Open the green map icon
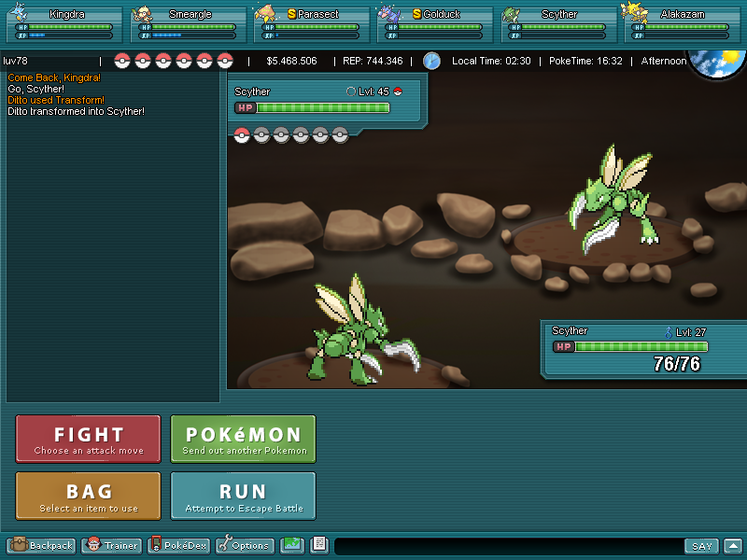 tap(292, 545)
